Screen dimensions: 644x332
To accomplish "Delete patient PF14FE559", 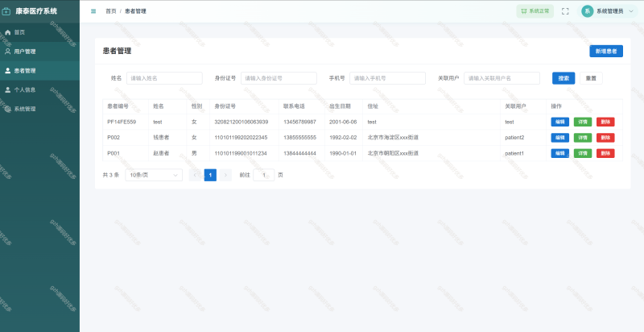I will pos(605,122).
